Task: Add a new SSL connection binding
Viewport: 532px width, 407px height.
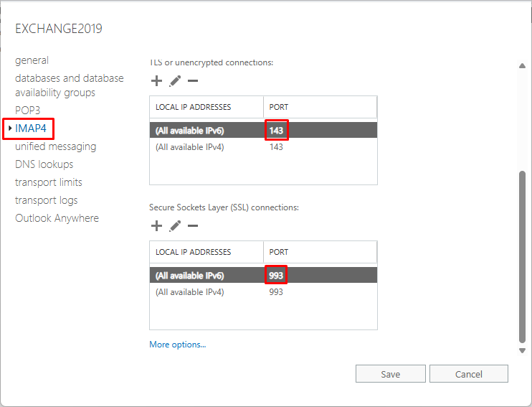Action: coord(156,226)
